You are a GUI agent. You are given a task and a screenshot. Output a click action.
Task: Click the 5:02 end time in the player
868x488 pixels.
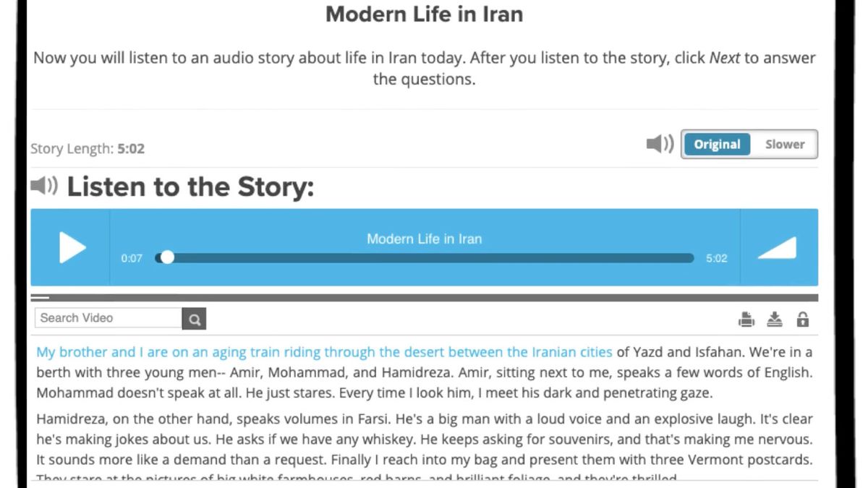click(716, 257)
